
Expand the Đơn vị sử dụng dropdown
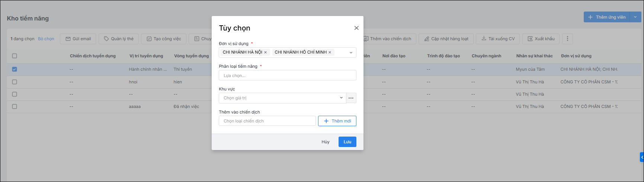(x=350, y=52)
